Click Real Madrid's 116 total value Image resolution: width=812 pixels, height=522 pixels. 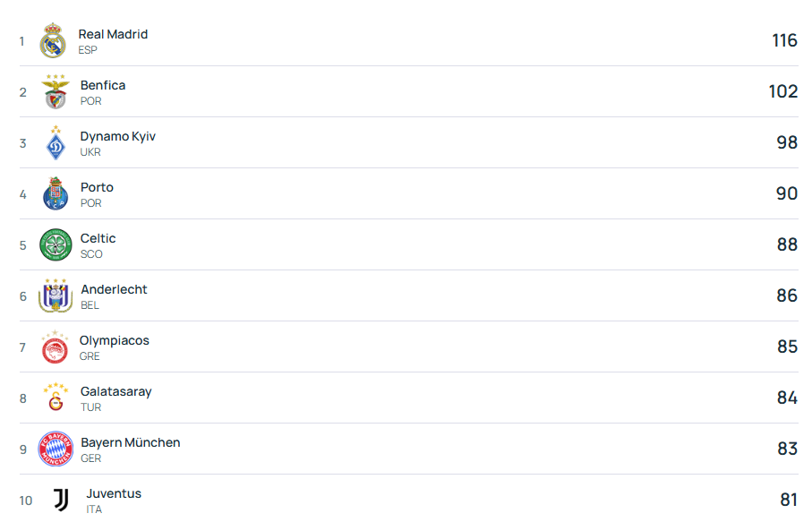tap(784, 41)
